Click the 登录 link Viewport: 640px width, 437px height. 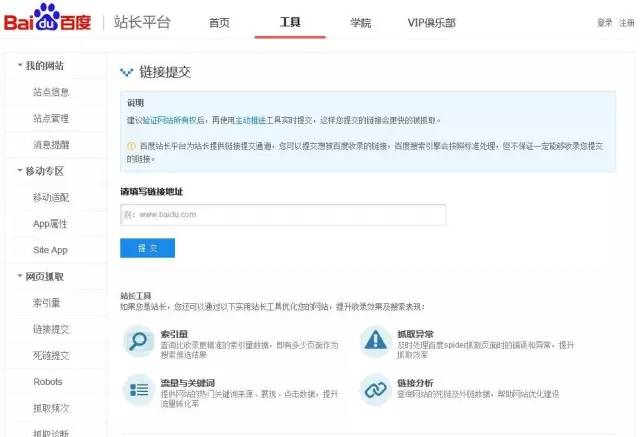click(604, 22)
